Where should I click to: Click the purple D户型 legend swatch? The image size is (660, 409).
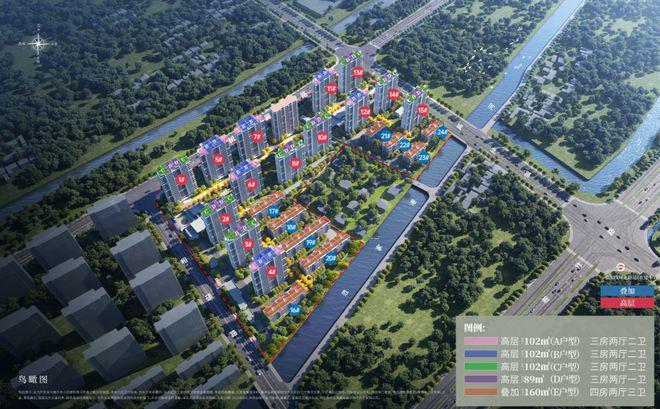481,379
